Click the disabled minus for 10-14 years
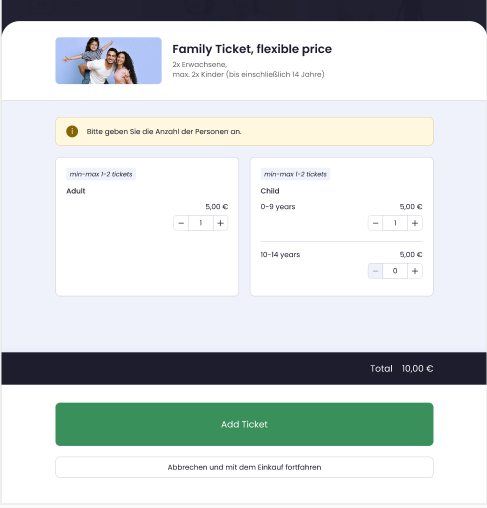The width and height of the screenshot is (487, 508). click(x=375, y=271)
